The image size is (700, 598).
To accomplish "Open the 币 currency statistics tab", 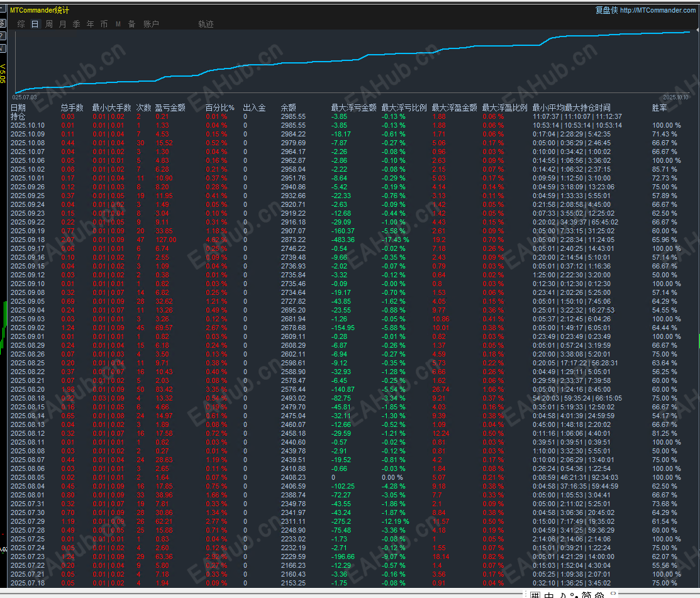I will point(104,24).
